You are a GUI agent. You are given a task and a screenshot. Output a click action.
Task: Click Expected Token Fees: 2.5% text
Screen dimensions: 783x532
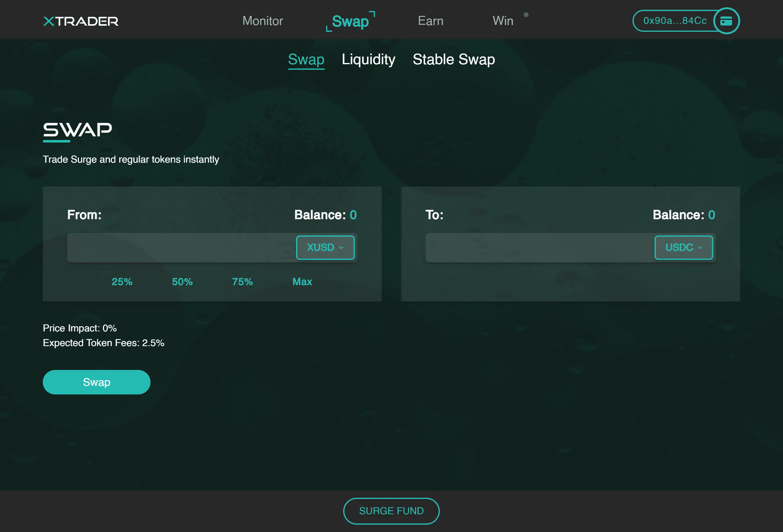coord(103,343)
